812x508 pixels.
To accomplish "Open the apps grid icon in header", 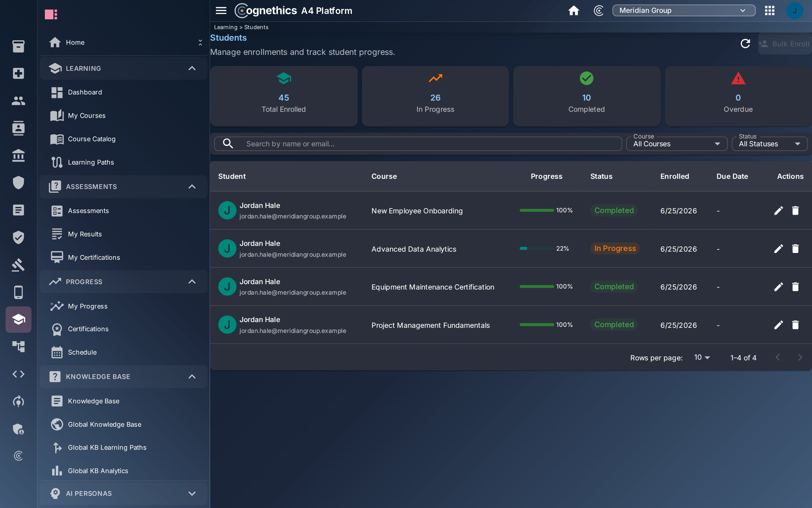I will (x=770, y=10).
